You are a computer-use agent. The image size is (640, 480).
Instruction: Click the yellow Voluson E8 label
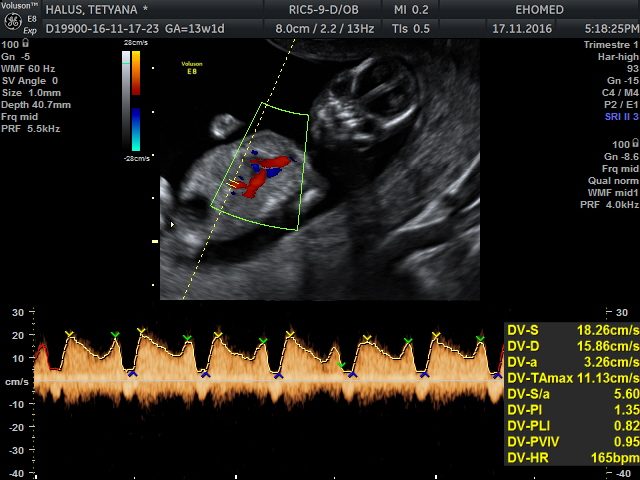click(192, 67)
